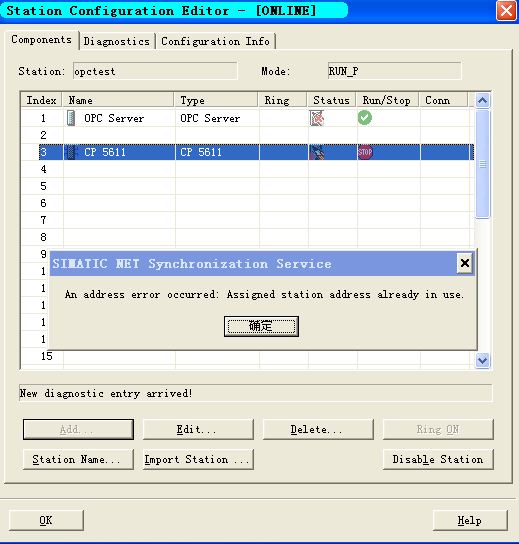Click the Delete... button
This screenshot has height=544, width=519.
coord(318,430)
